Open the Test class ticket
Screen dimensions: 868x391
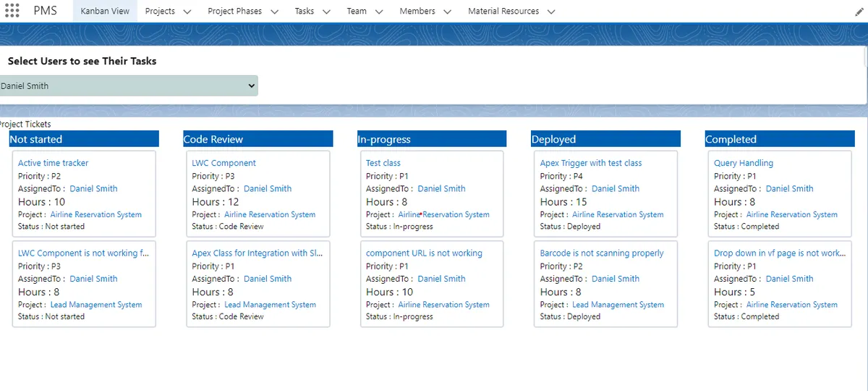coord(383,163)
